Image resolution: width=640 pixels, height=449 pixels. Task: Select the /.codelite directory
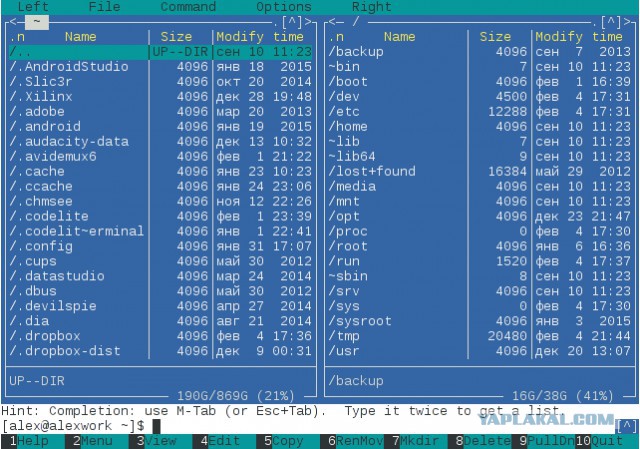click(160, 216)
